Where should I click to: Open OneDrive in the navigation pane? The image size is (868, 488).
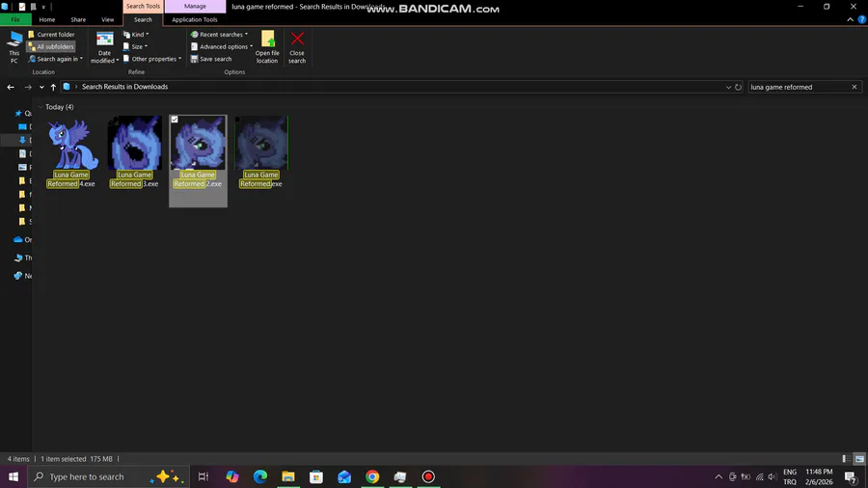pos(22,239)
